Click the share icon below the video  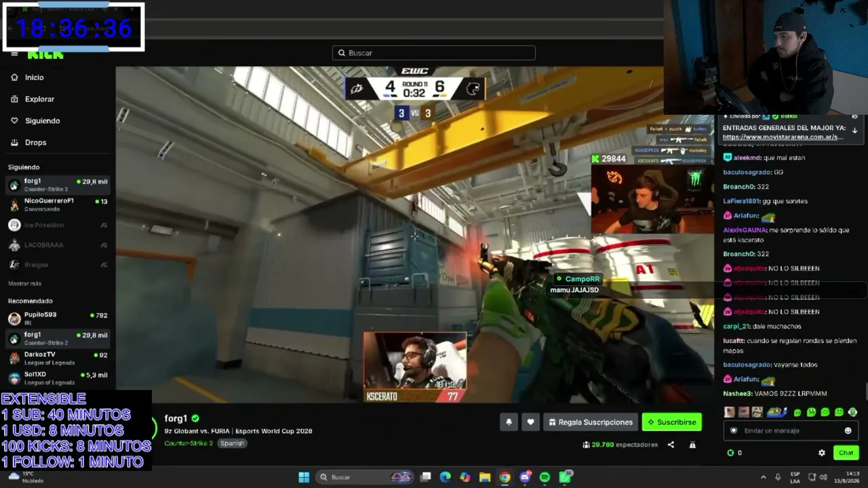point(671,445)
